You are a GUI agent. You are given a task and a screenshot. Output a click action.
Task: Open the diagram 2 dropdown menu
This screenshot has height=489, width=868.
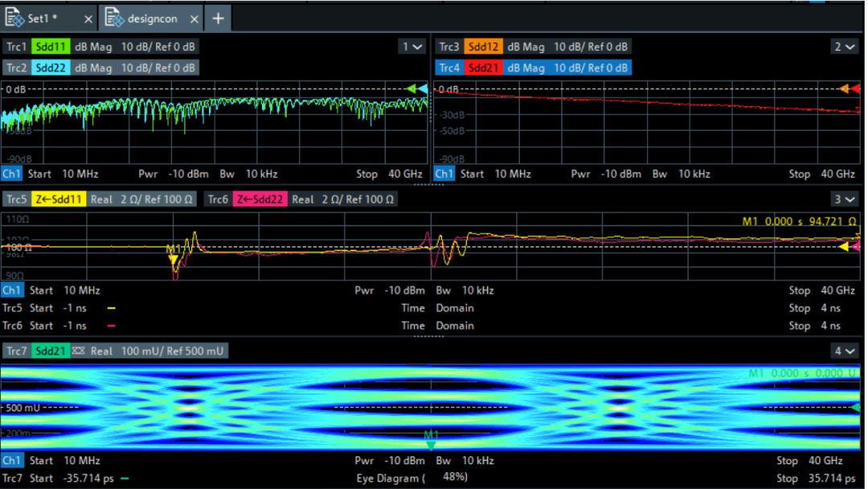(845, 47)
